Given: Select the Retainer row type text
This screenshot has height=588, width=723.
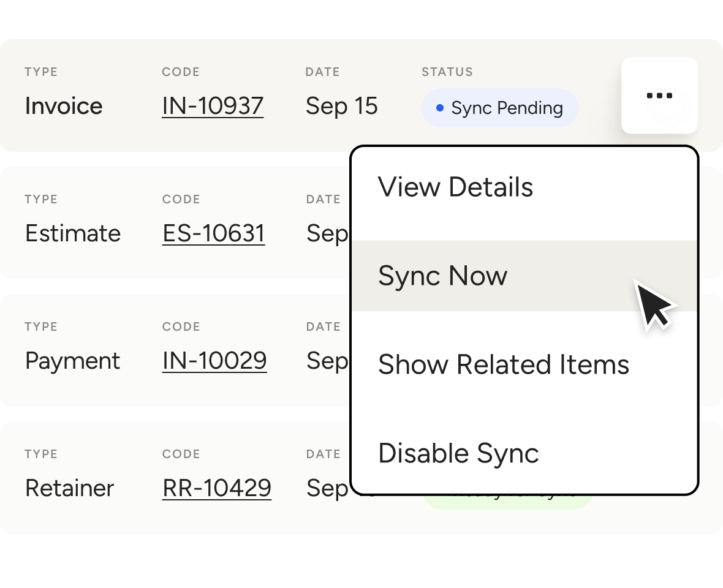Looking at the screenshot, I should point(69,488).
